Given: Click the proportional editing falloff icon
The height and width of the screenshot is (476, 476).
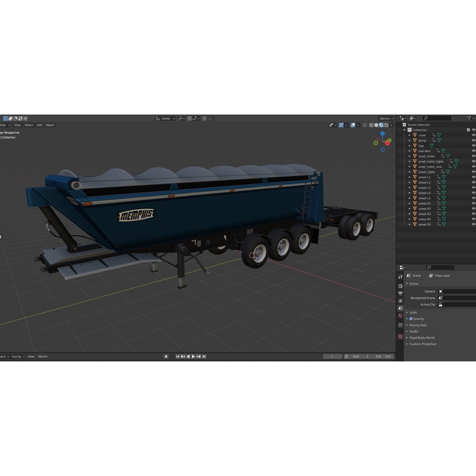Looking at the screenshot, I should click(x=210, y=118).
